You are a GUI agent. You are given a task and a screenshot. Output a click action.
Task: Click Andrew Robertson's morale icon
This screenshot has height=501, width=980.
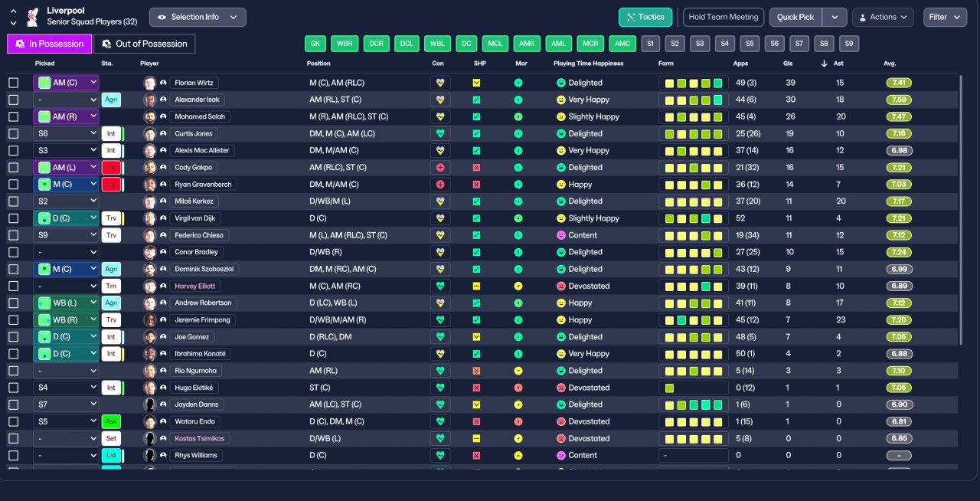click(518, 303)
